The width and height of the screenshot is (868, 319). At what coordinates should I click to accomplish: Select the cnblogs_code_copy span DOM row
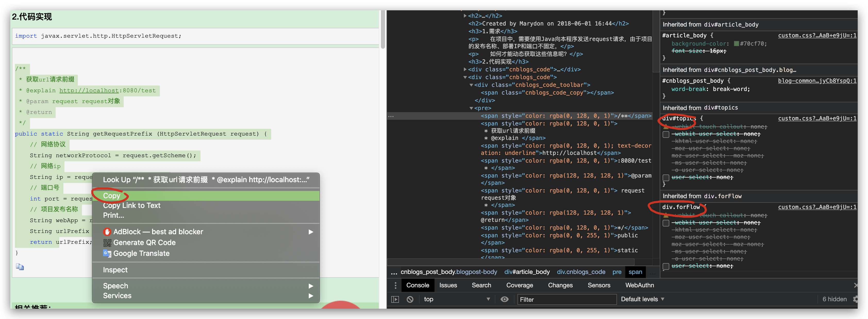[520, 93]
